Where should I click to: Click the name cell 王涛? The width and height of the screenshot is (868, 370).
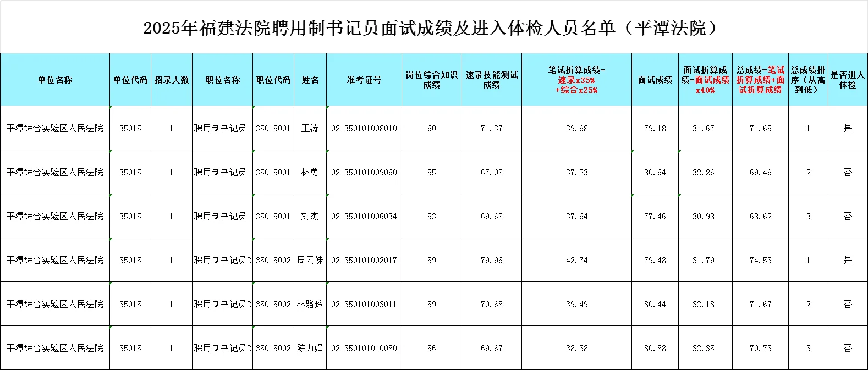point(310,128)
